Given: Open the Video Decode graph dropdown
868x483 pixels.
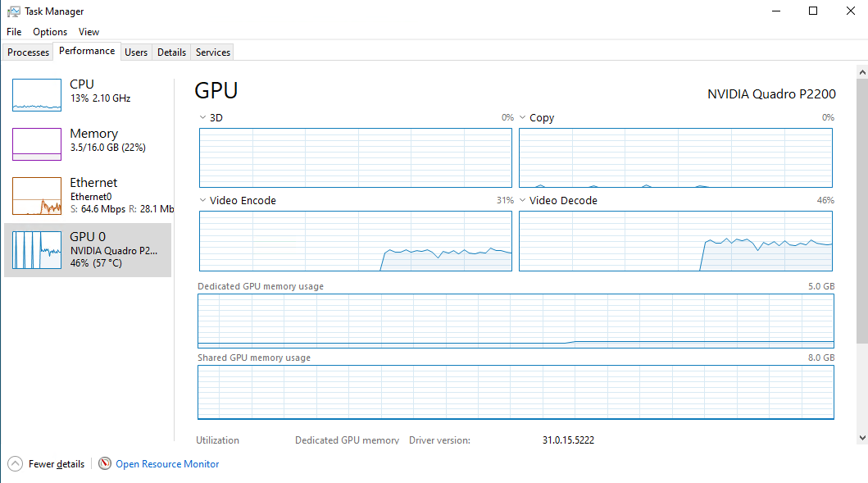Looking at the screenshot, I should pyautogui.click(x=523, y=201).
